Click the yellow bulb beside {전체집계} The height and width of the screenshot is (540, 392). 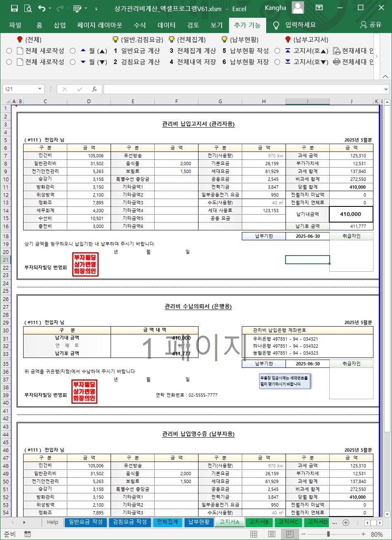point(171,40)
